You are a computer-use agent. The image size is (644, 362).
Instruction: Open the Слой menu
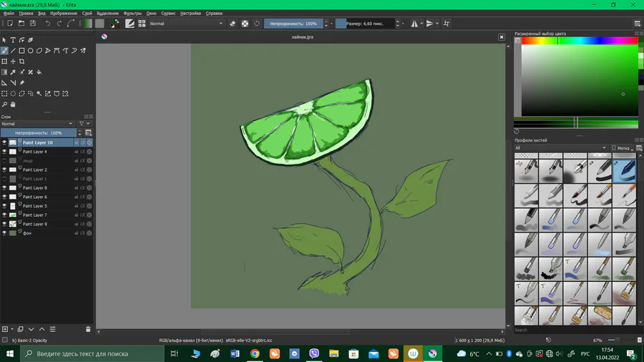click(87, 13)
